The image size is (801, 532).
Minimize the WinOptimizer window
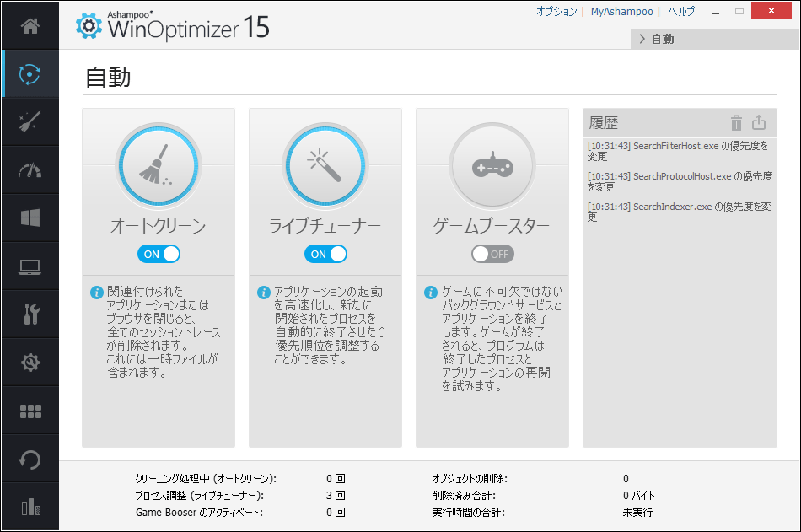pyautogui.click(x=716, y=11)
